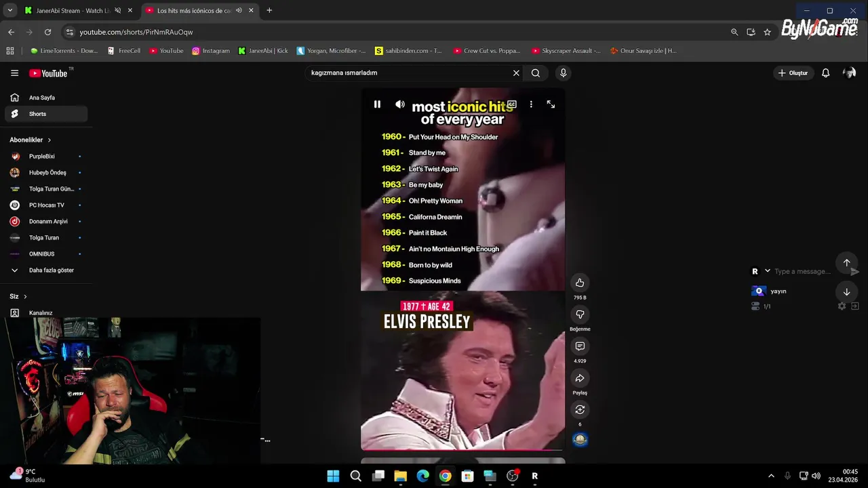
Task: Open the JanerAbi | Kick bookmark
Action: pyautogui.click(x=263, y=51)
